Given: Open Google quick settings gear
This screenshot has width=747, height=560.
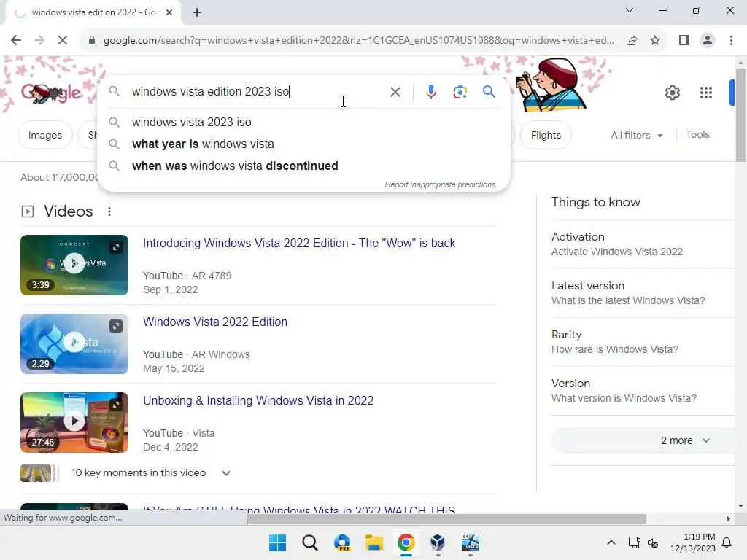Looking at the screenshot, I should coord(672,93).
